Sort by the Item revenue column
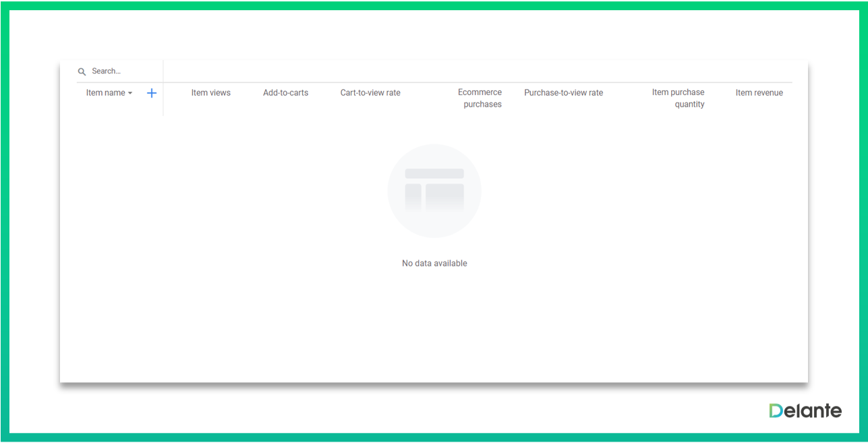The width and height of the screenshot is (868, 443). (x=759, y=93)
